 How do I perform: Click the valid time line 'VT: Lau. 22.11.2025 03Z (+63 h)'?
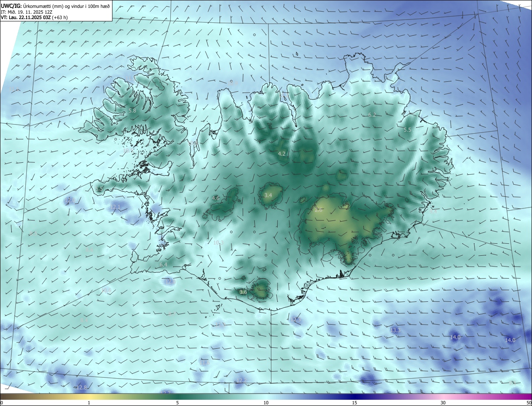click(34, 17)
